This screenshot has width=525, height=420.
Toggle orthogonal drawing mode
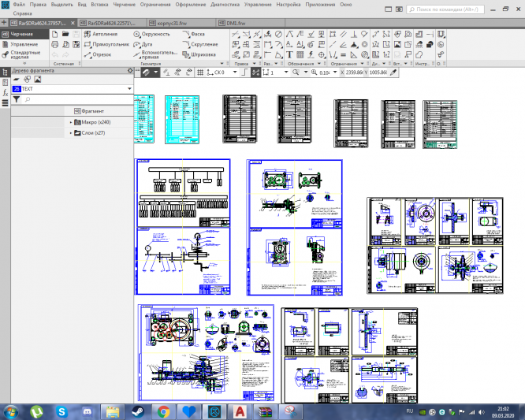pos(244,72)
